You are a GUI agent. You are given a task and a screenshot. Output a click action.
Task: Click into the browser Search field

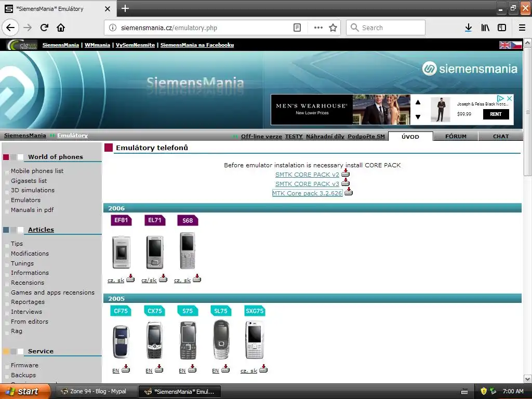[x=386, y=28]
